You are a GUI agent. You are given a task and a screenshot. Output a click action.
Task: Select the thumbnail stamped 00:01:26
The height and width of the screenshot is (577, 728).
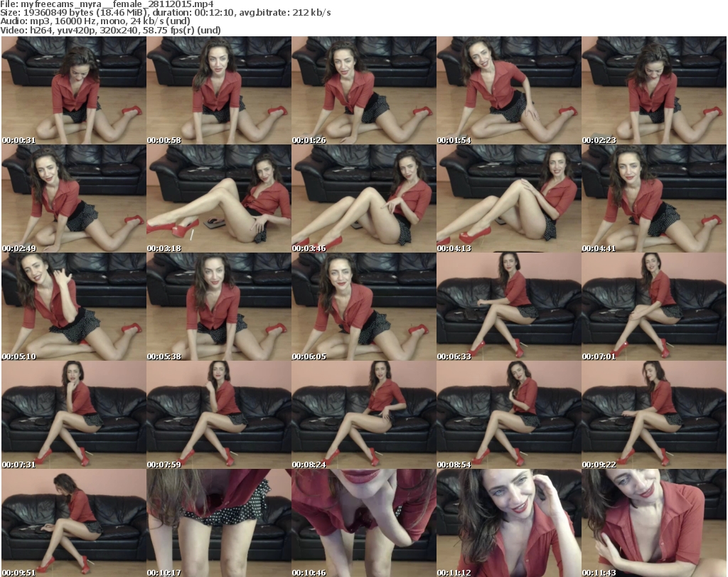(364, 90)
